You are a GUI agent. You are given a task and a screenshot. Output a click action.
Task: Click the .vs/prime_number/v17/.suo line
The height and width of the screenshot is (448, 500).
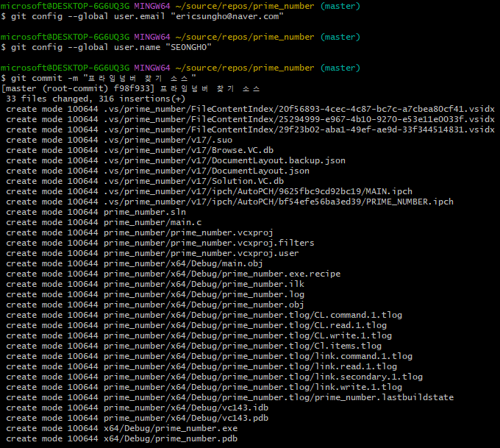coord(119,140)
